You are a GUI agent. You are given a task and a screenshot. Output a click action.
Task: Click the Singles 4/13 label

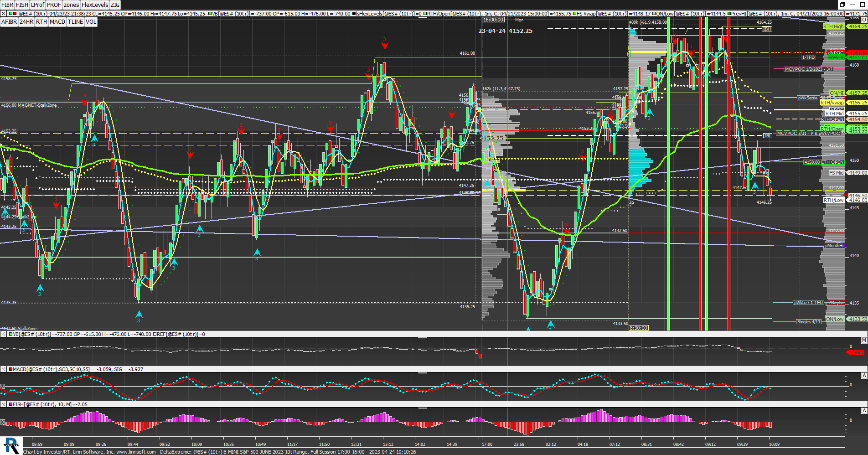pos(809,322)
